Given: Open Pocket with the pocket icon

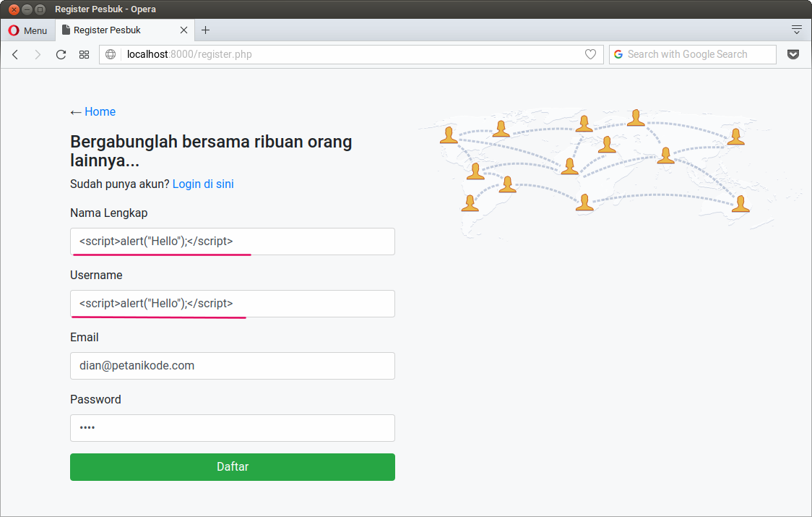Looking at the screenshot, I should click(x=793, y=54).
